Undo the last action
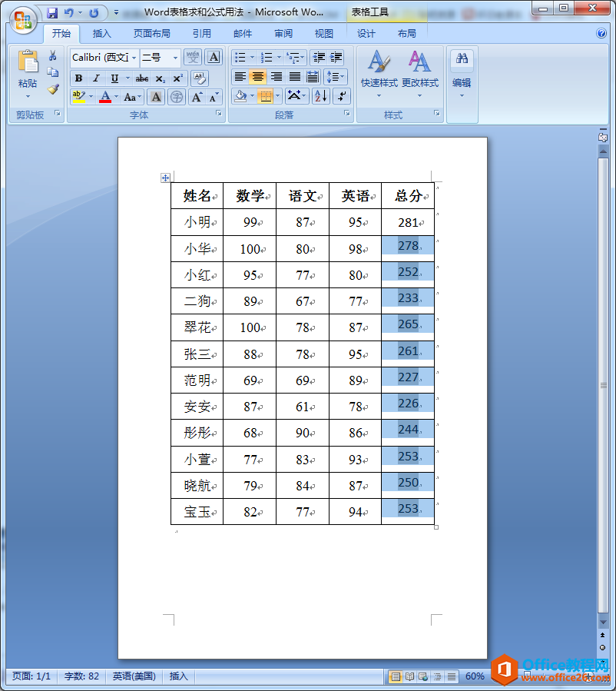Image resolution: width=616 pixels, height=691 pixels. [68, 13]
